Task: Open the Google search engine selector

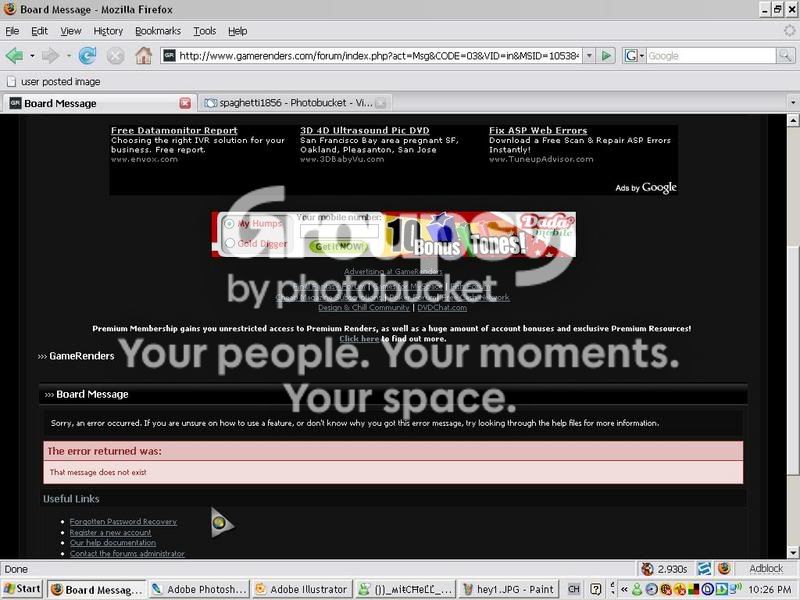Action: point(634,56)
